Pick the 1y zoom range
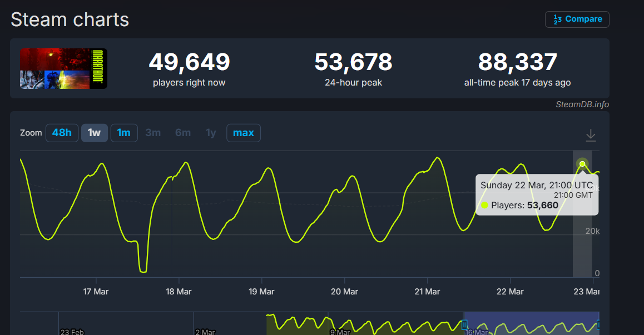The image size is (644, 335). [211, 133]
